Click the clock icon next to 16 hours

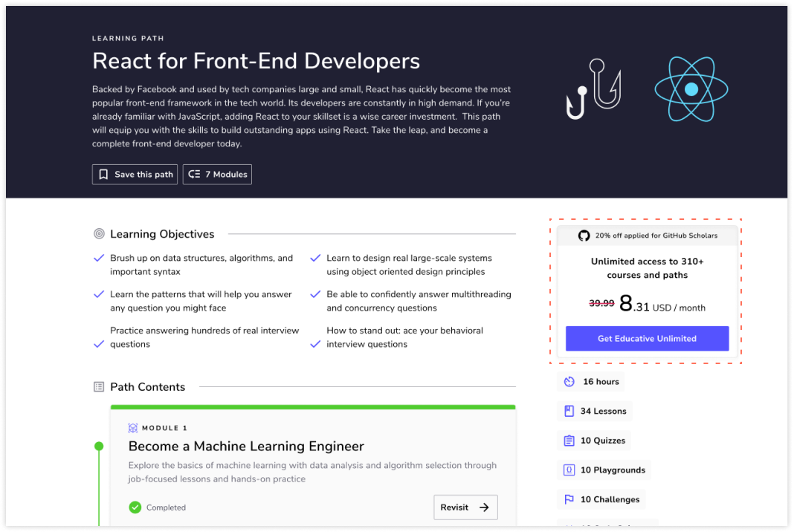coord(569,382)
